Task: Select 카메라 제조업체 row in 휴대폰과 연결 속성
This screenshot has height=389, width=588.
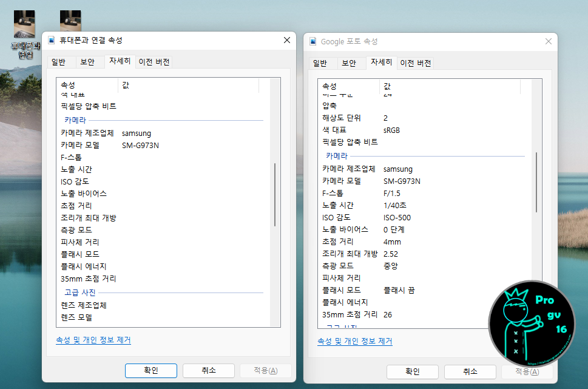Action: pyautogui.click(x=162, y=133)
